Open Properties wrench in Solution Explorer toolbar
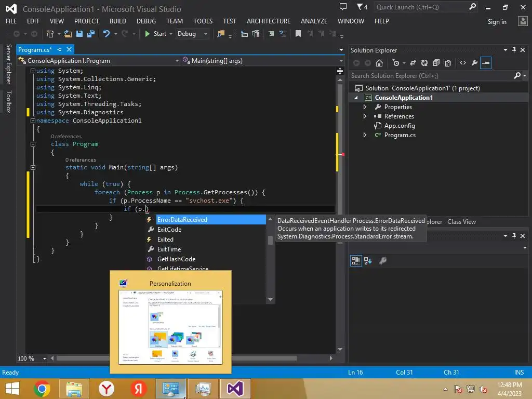Screen dimensions: 532x399 474,63
